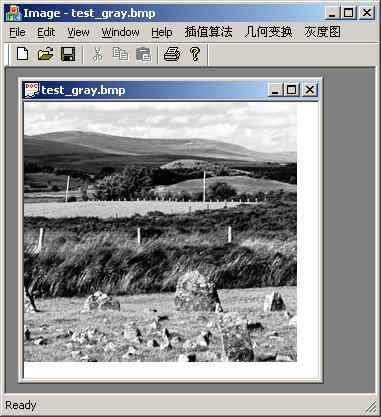Image resolution: width=381 pixels, height=417 pixels.
Task: Save using the floppy disk icon
Action: pyautogui.click(x=68, y=54)
